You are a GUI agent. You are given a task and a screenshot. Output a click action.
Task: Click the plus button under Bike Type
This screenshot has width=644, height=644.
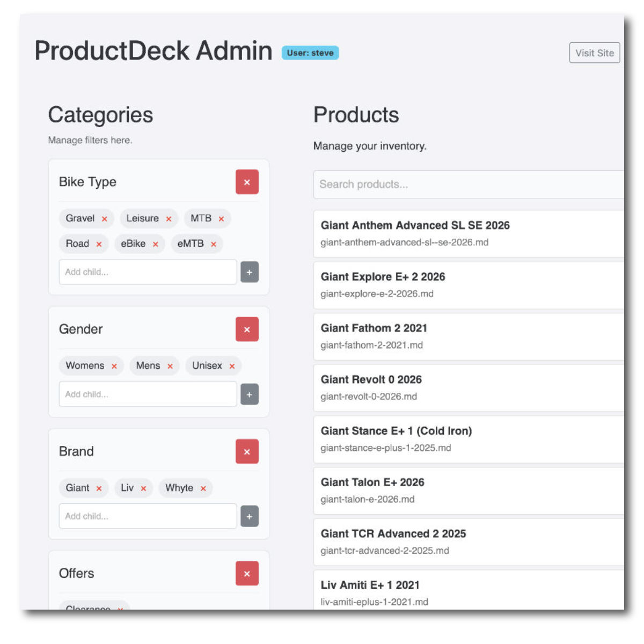click(x=249, y=272)
